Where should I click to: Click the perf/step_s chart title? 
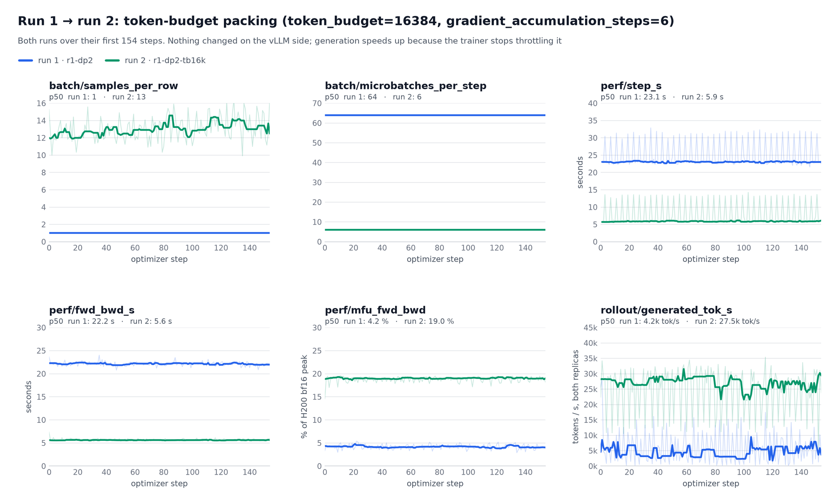click(x=631, y=86)
